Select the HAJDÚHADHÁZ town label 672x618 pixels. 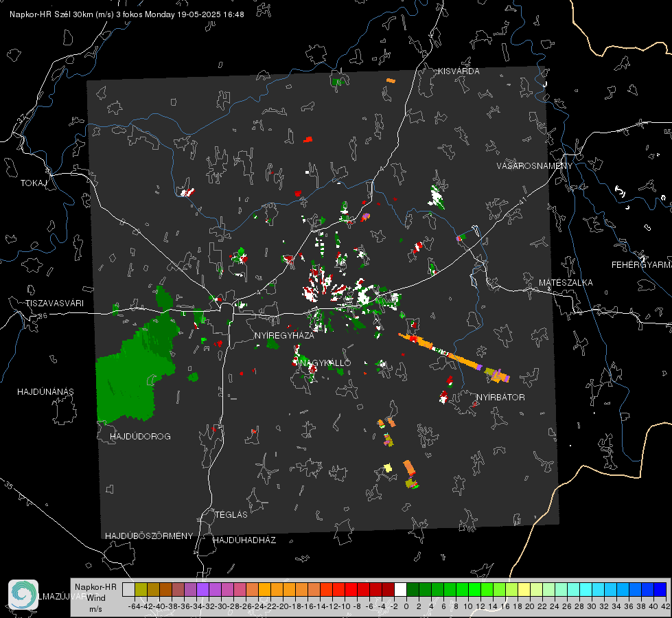pos(244,540)
